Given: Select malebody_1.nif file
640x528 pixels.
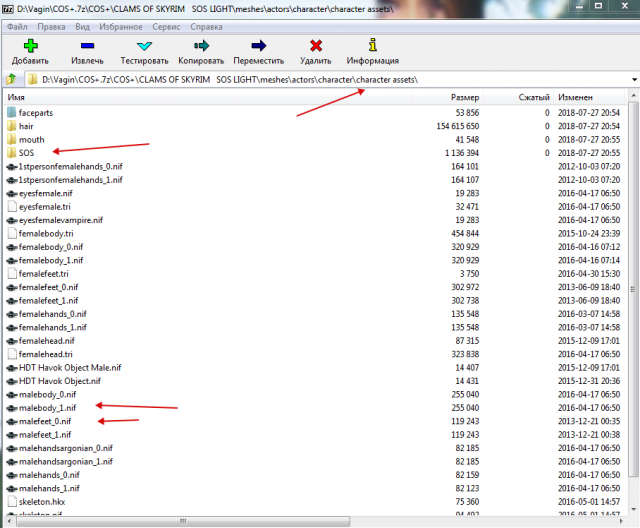Looking at the screenshot, I should pos(47,408).
